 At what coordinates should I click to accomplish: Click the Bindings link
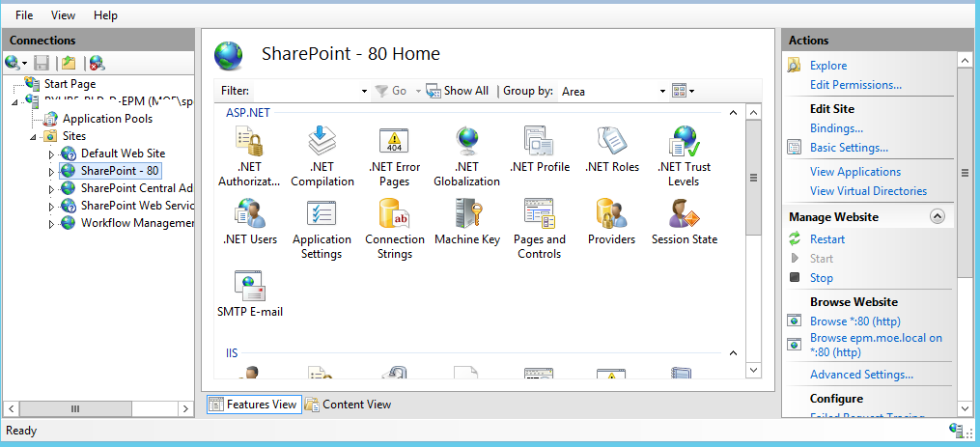pyautogui.click(x=836, y=128)
